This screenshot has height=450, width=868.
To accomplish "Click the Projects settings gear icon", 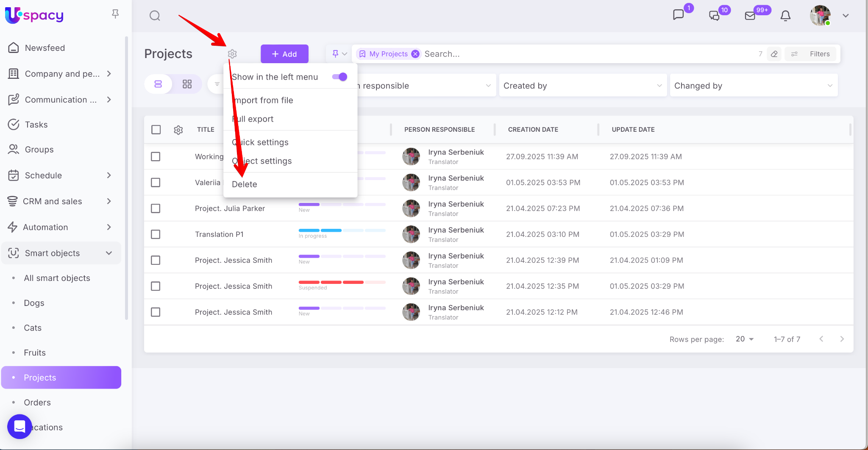I will tap(232, 54).
